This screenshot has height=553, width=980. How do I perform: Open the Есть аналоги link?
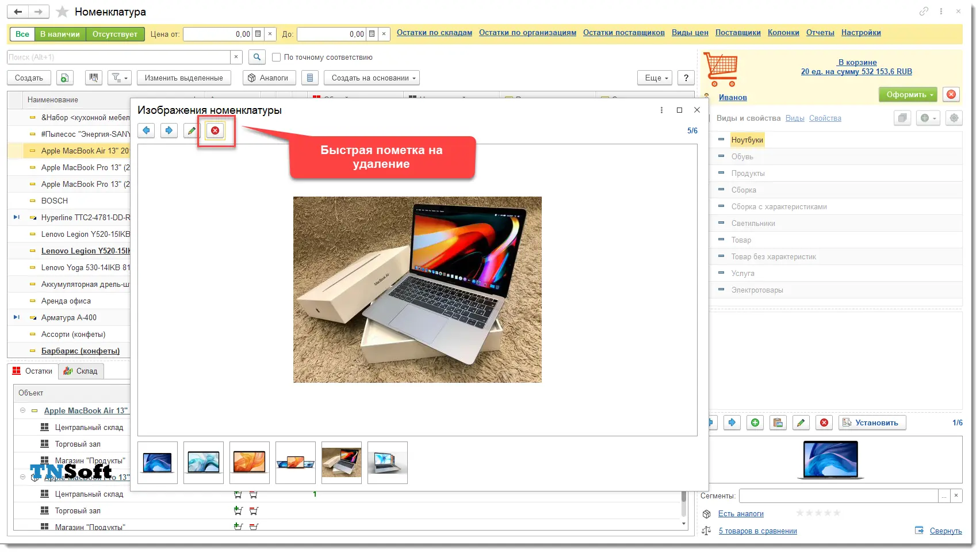pos(741,514)
